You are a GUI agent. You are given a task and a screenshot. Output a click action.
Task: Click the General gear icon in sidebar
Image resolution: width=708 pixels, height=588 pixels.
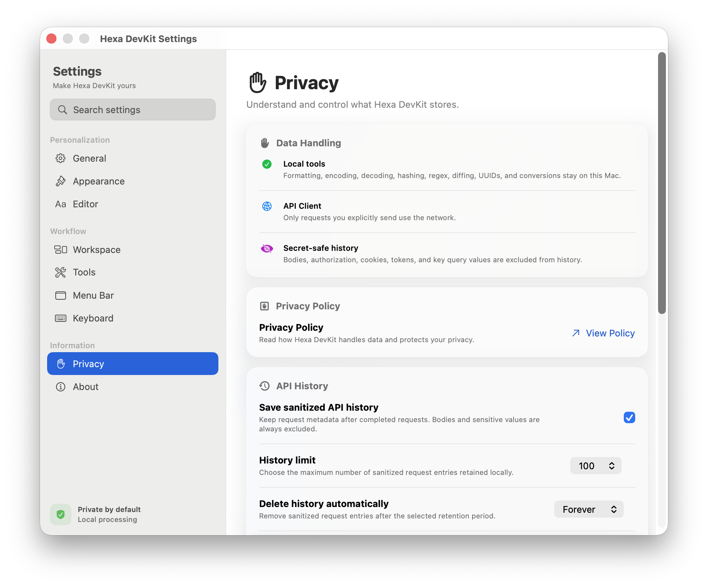coord(61,158)
